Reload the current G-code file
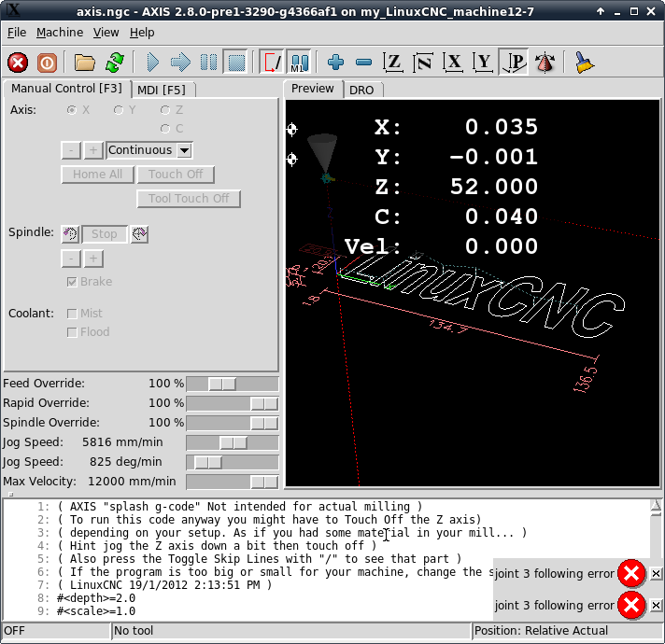Viewport: 665px width, 644px height. (114, 63)
